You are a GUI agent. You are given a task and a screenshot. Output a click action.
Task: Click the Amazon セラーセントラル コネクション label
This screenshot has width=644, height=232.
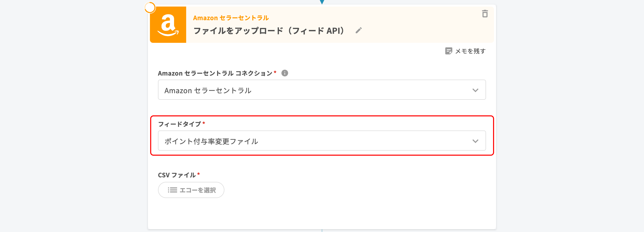pyautogui.click(x=215, y=73)
